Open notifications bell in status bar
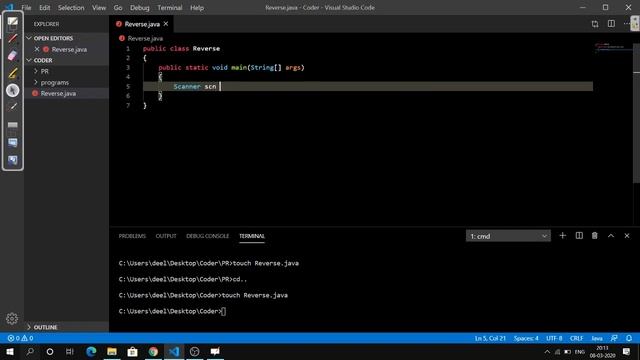Image resolution: width=640 pixels, height=360 pixels. [629, 338]
